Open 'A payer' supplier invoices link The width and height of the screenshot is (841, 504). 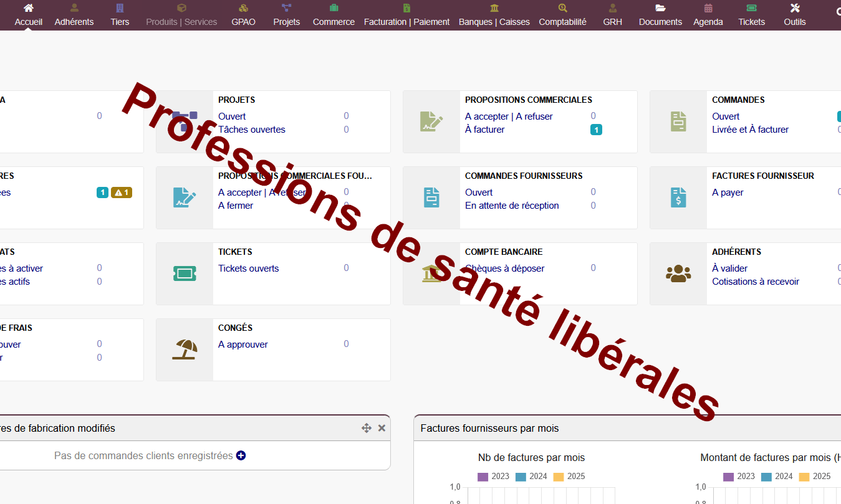click(728, 193)
